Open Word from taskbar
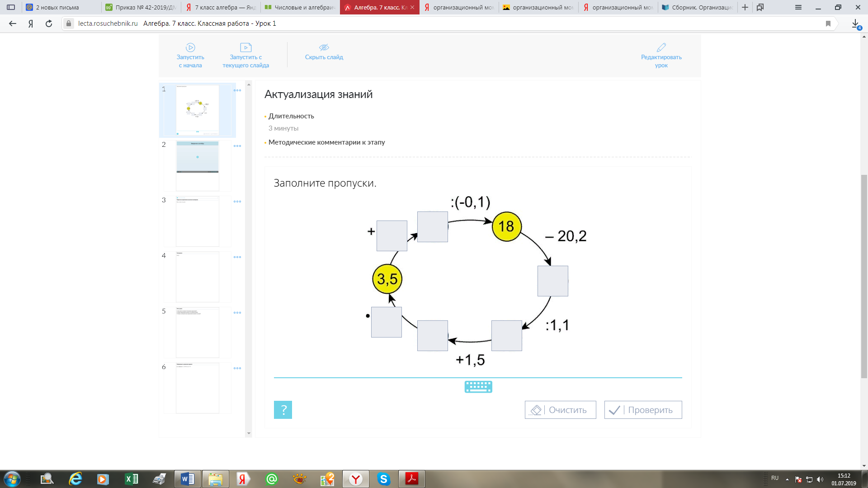 (187, 479)
